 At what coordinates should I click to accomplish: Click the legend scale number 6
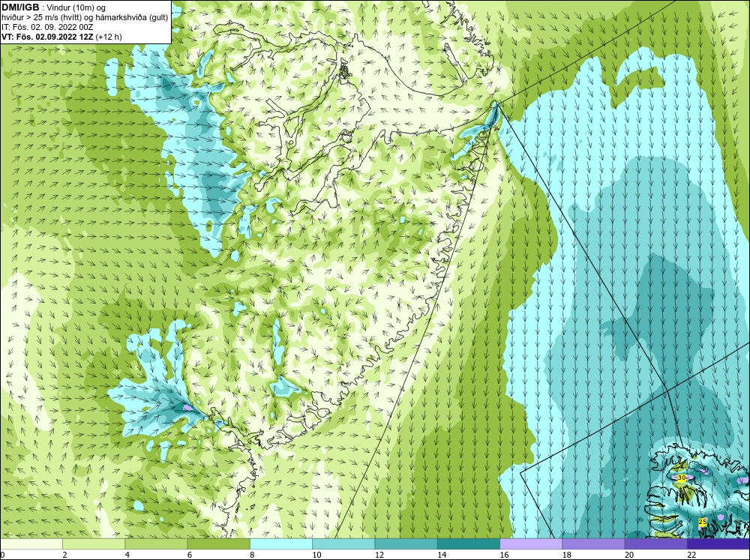[190, 555]
